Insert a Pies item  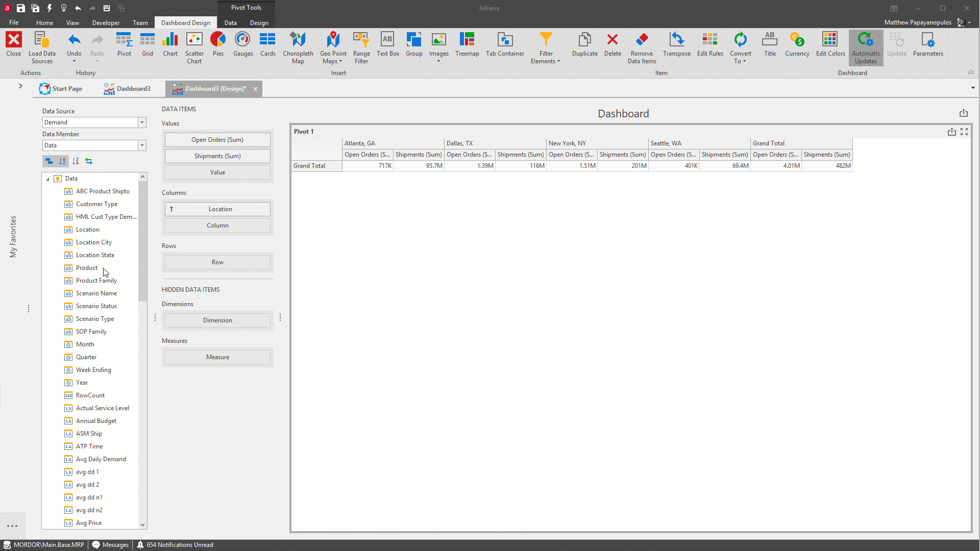coord(218,44)
